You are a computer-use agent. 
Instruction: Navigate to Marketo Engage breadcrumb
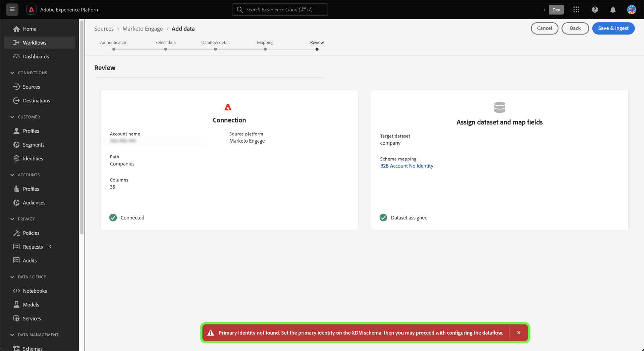[x=143, y=29]
